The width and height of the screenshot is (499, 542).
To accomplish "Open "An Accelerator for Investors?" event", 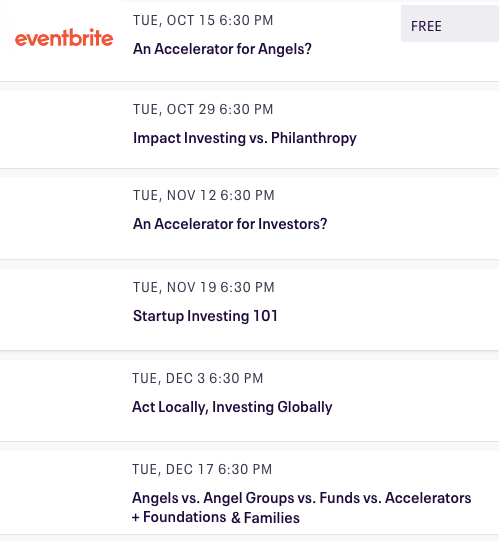I will 230,224.
